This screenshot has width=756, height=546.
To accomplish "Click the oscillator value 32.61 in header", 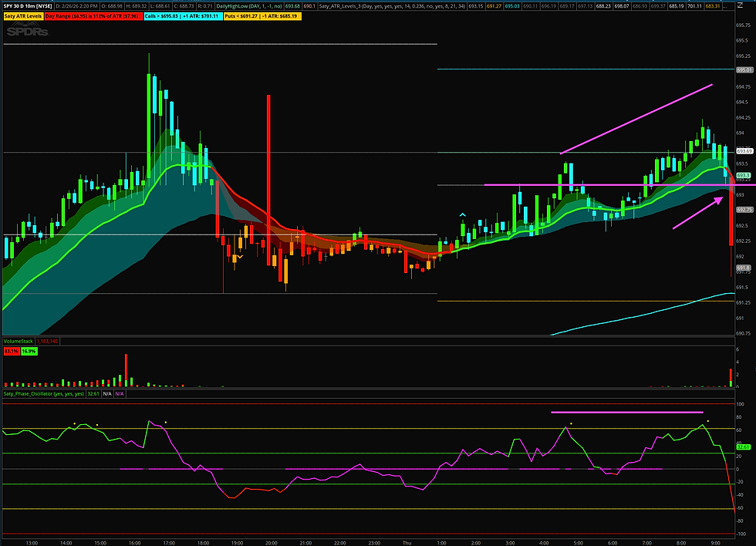I will (93, 394).
